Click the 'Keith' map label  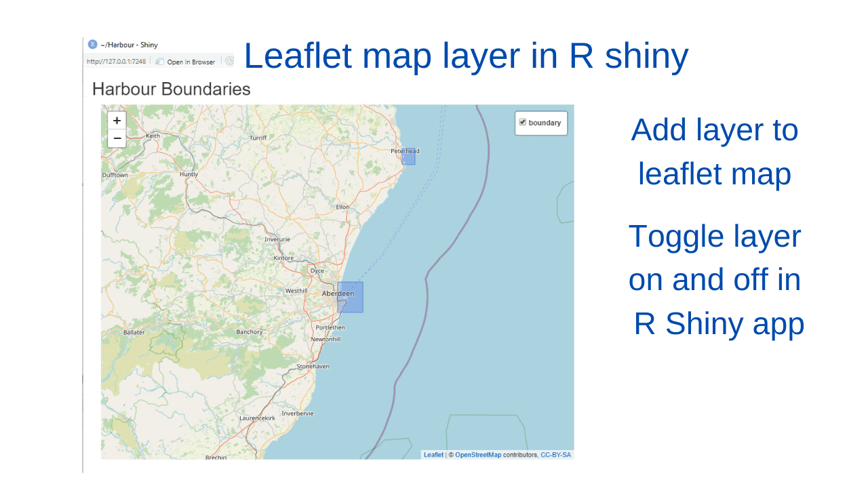(x=153, y=136)
